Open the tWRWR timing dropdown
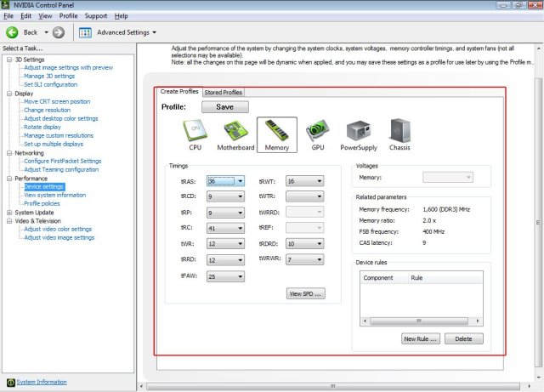Viewport: 544px width, 392px height. pyautogui.click(x=320, y=259)
